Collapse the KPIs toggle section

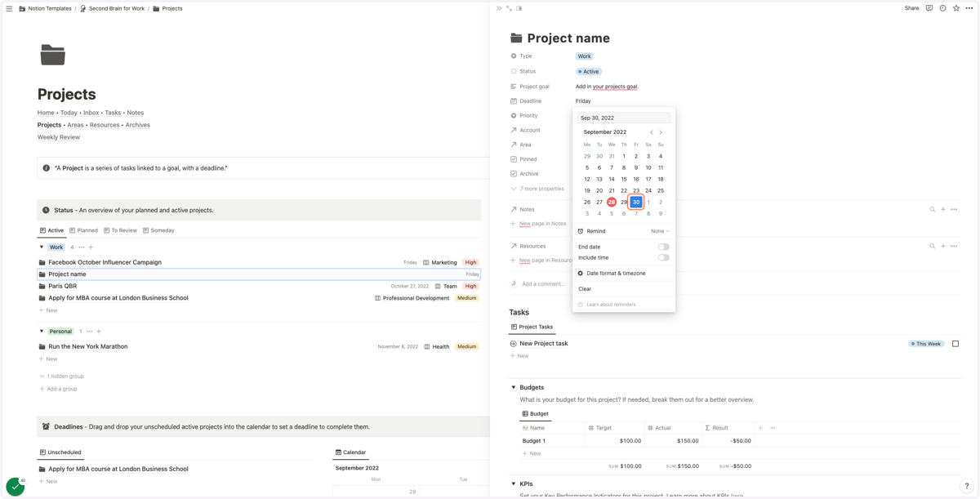coord(514,484)
